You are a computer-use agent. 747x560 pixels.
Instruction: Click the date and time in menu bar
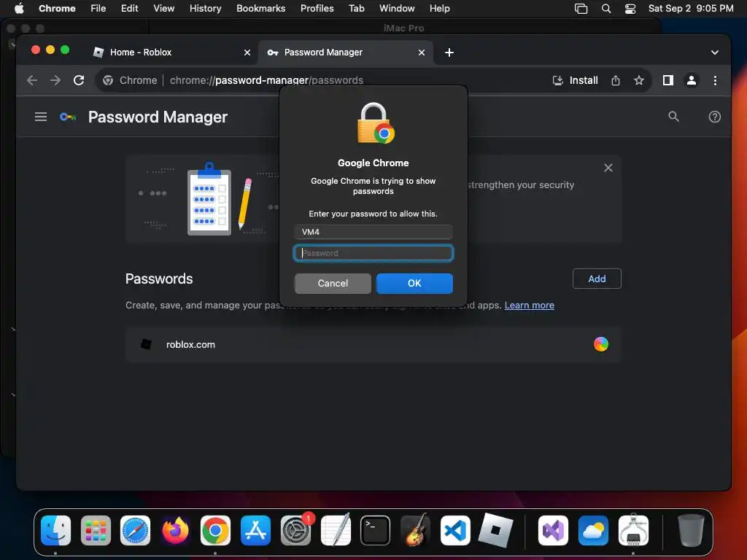(690, 9)
